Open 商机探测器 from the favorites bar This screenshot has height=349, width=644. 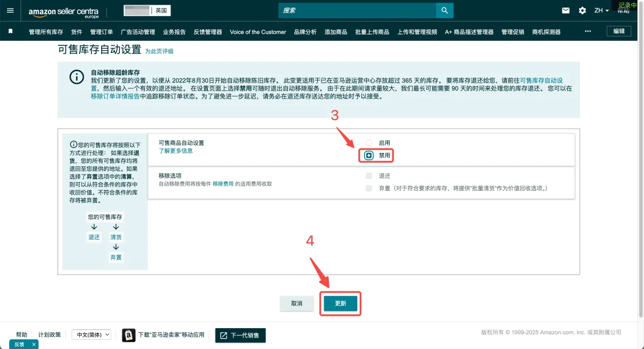coord(546,32)
